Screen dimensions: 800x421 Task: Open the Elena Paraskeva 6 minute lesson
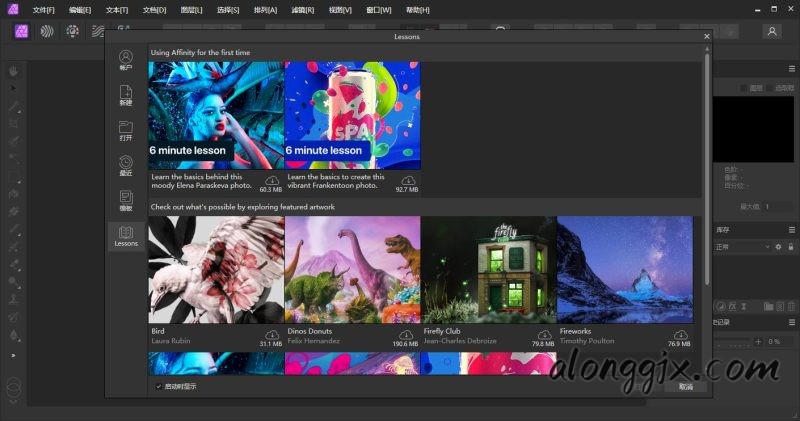tap(216, 115)
